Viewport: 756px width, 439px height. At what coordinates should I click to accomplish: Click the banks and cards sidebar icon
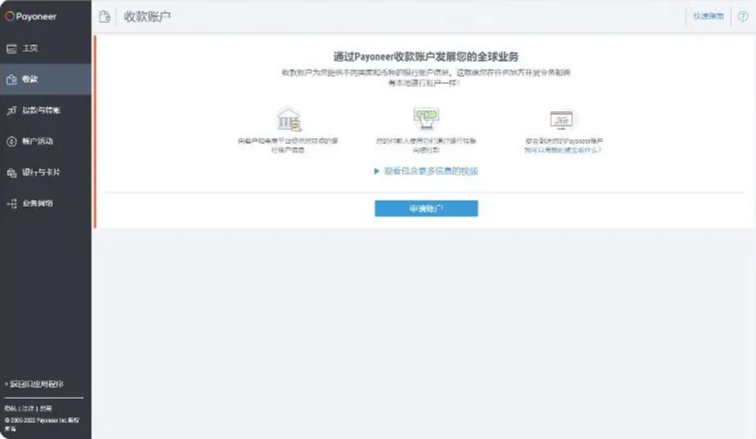pyautogui.click(x=12, y=173)
